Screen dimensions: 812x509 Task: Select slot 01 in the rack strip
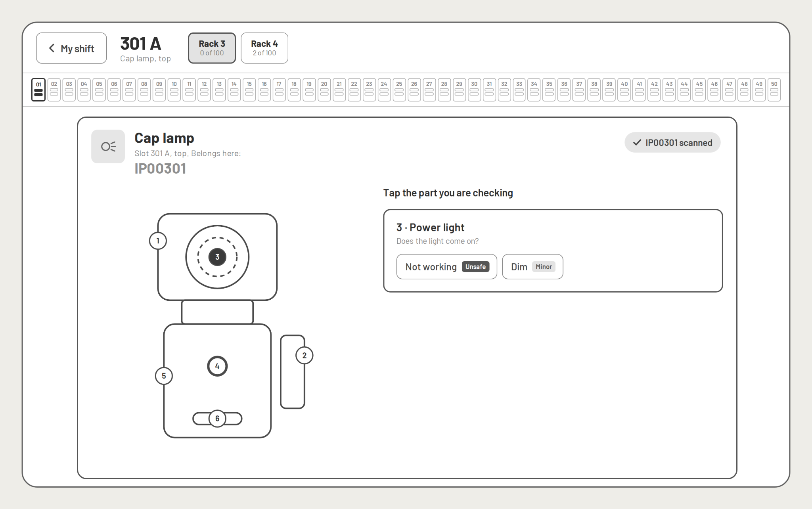pos(38,90)
